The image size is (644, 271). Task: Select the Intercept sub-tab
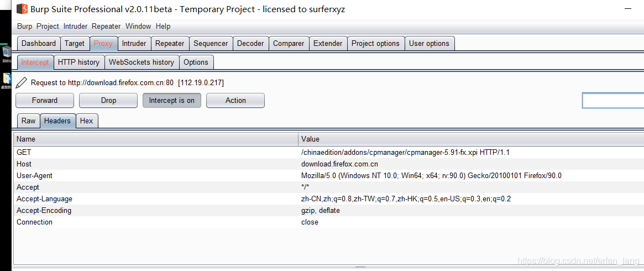[x=35, y=62]
